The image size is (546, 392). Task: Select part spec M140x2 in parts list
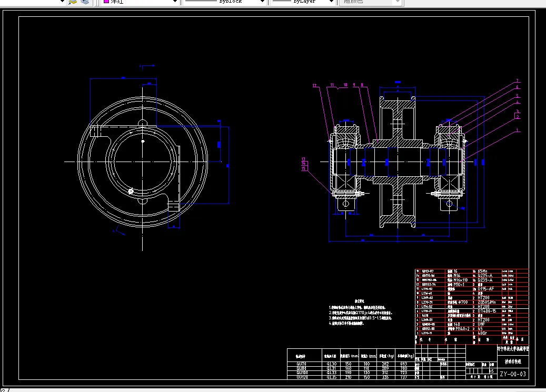coord(462,329)
